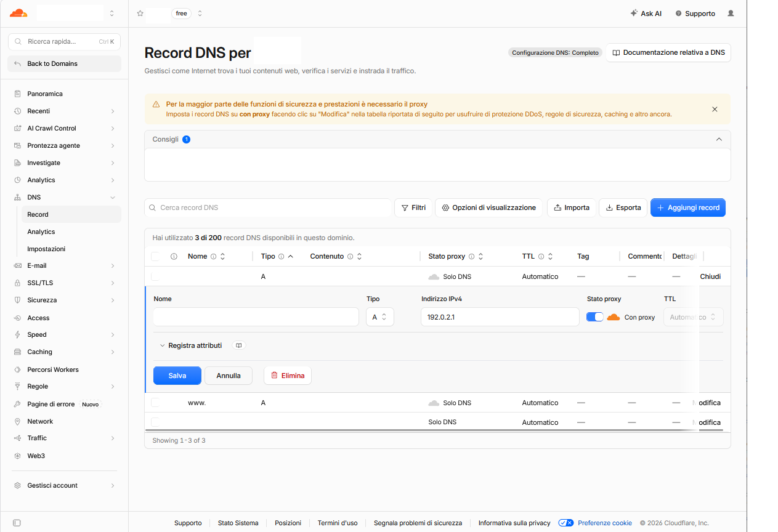Click the Nome input field
The width and height of the screenshot is (778, 532).
tap(256, 317)
